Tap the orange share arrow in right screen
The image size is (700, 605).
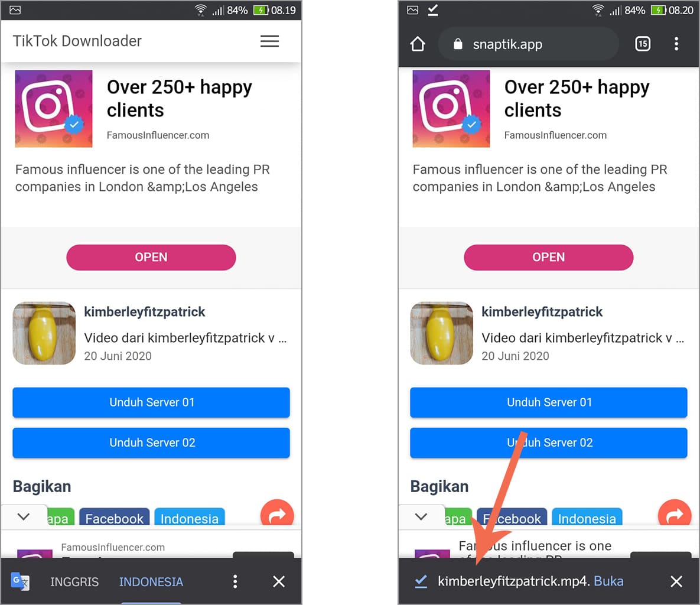(x=674, y=513)
